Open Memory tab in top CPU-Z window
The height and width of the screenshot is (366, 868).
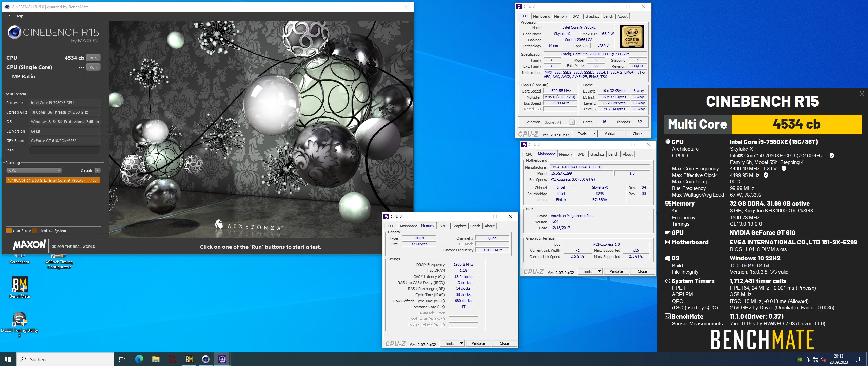tap(560, 16)
